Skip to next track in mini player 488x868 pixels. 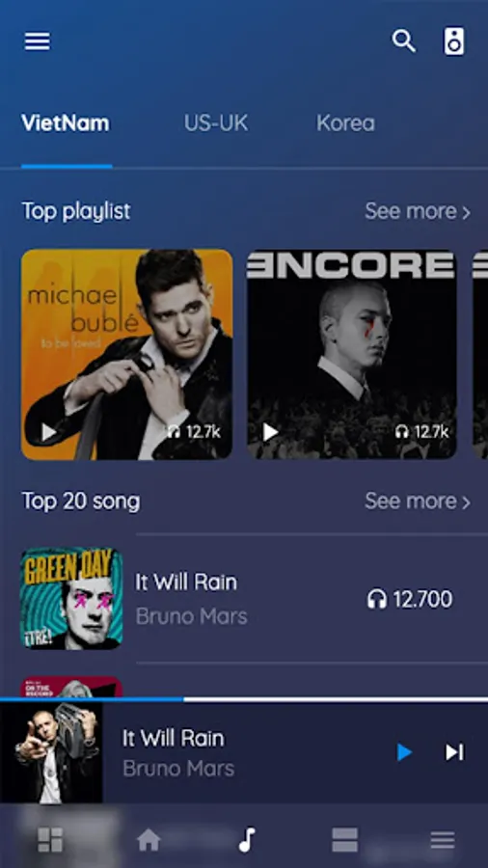point(455,752)
